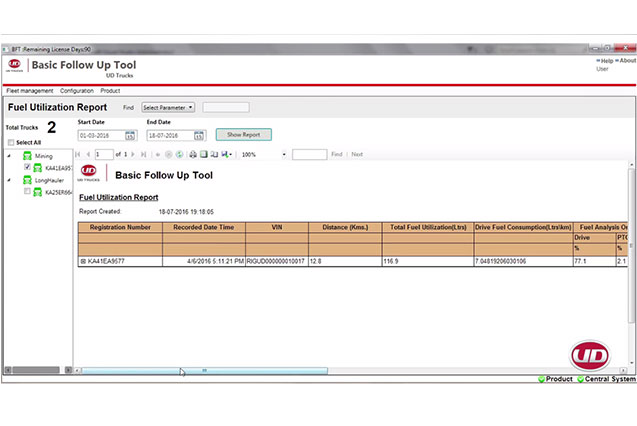Click Product status indicator

click(x=555, y=379)
